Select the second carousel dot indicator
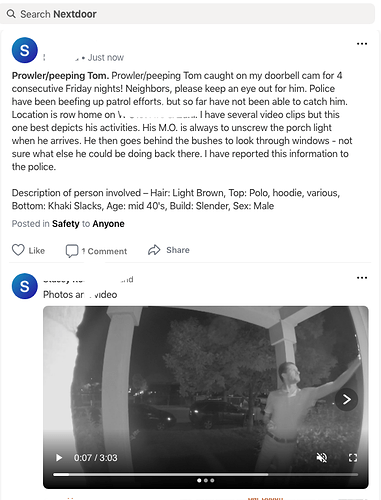This screenshot has height=500, width=381. pyautogui.click(x=206, y=480)
